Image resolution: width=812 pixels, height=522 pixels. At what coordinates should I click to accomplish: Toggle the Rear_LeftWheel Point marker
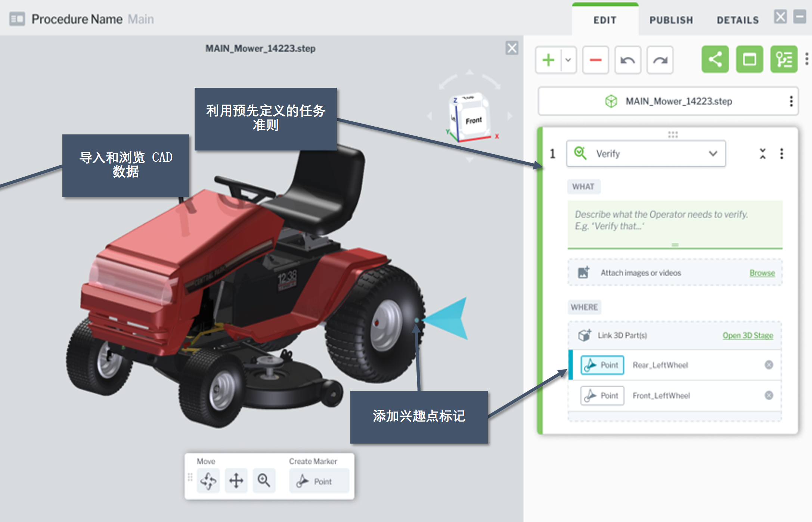(602, 365)
